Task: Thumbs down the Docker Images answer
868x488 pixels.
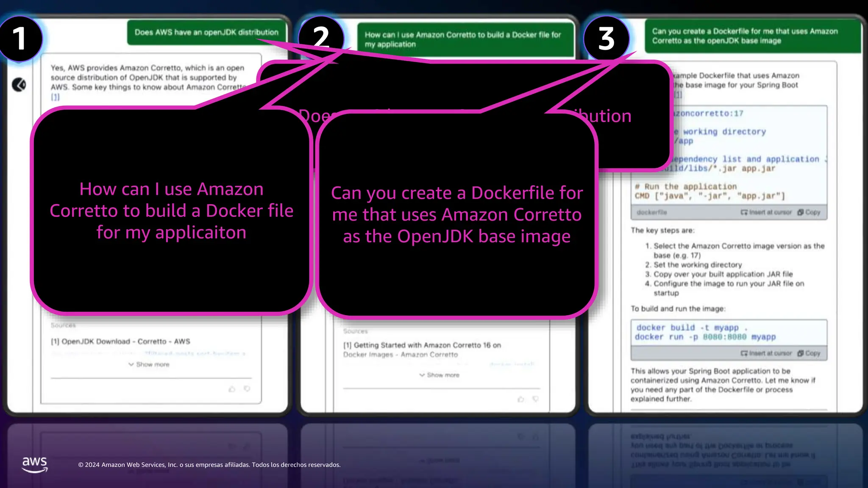Action: [536, 399]
